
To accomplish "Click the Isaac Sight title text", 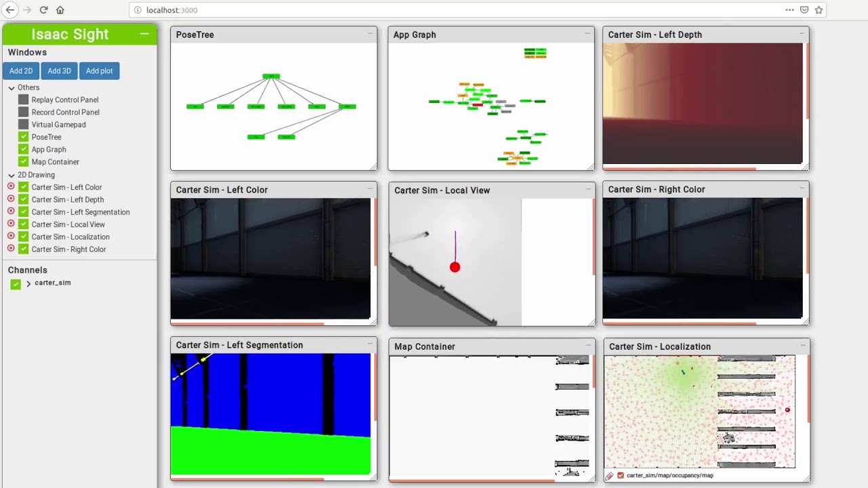I will click(70, 34).
